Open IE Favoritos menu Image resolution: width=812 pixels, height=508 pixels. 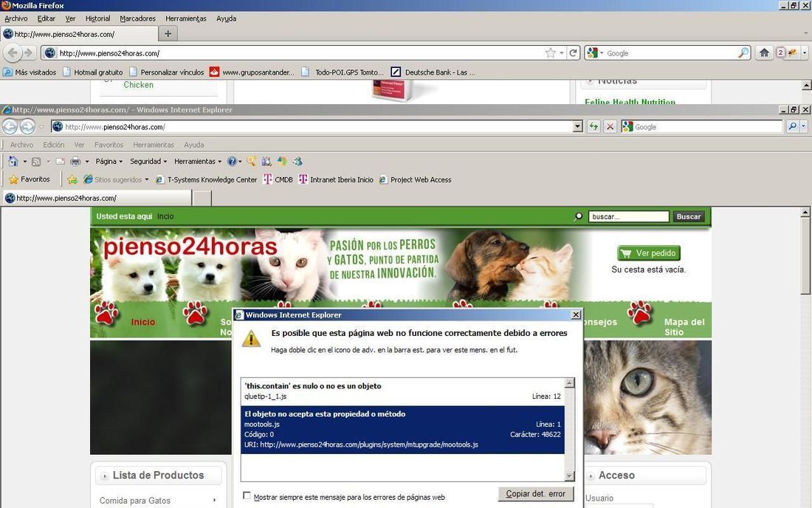pos(109,145)
